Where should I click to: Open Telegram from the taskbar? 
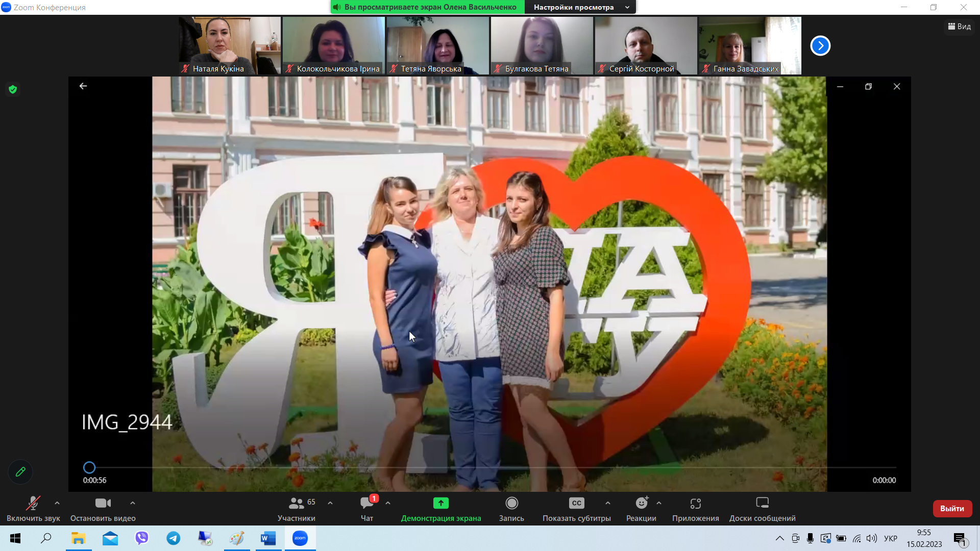click(174, 538)
